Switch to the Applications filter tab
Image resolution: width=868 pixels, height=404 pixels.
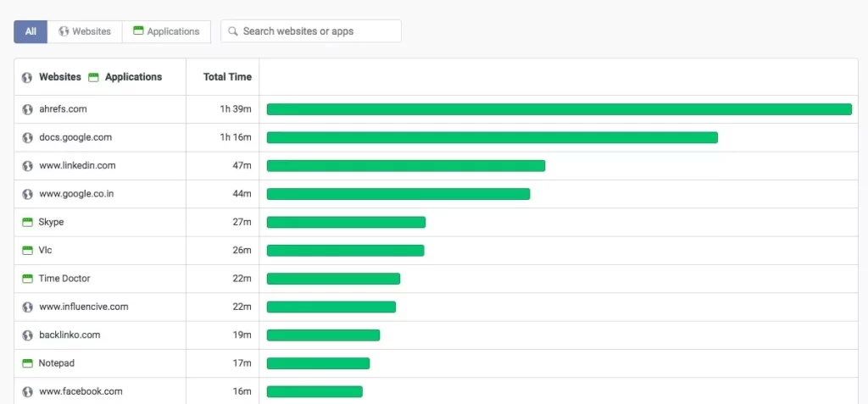166,31
